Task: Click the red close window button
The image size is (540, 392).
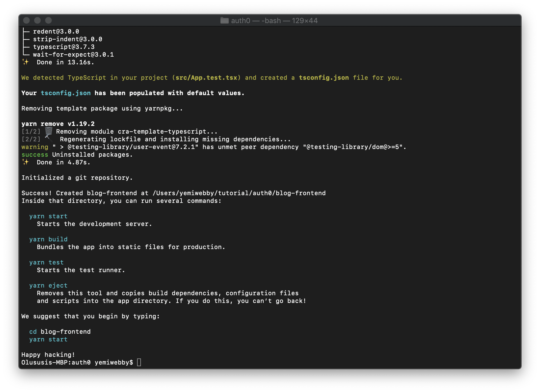Action: [27, 21]
